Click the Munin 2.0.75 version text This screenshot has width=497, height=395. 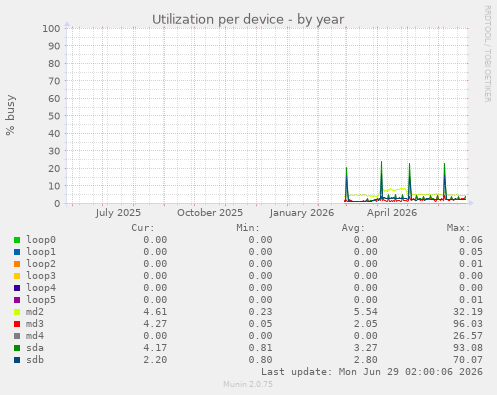(248, 384)
